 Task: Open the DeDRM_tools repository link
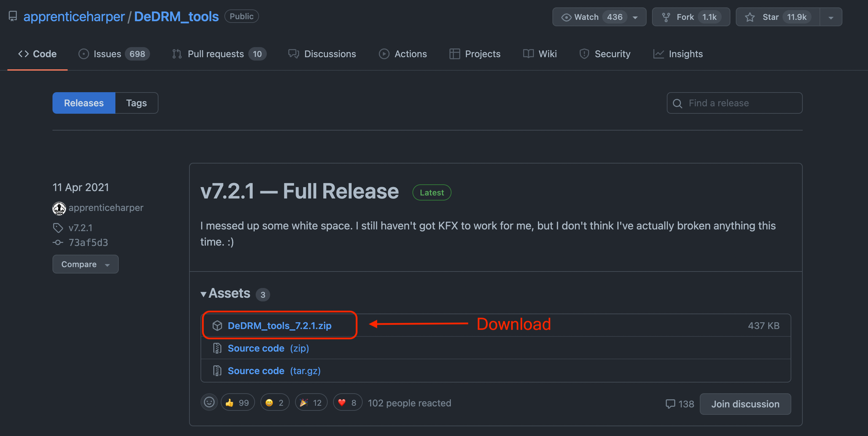pyautogui.click(x=176, y=16)
